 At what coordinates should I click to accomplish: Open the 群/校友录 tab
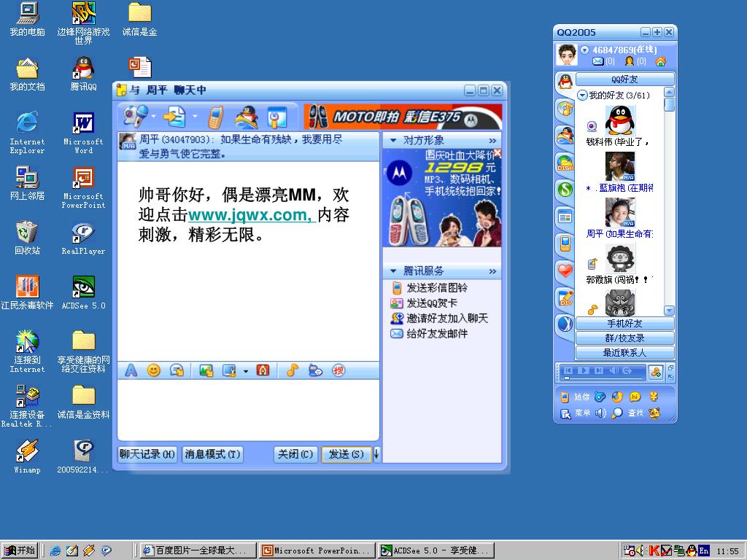point(624,338)
